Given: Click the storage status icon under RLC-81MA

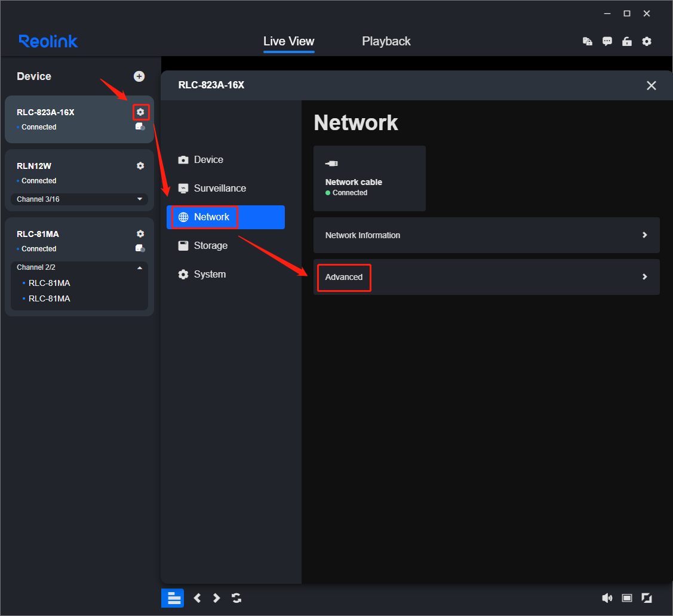Looking at the screenshot, I should coord(140,248).
